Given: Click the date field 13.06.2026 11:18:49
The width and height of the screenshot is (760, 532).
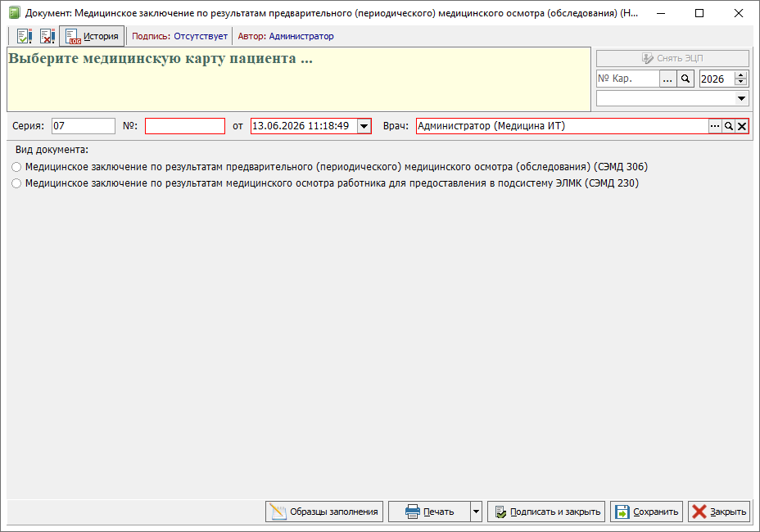Looking at the screenshot, I should click(304, 126).
